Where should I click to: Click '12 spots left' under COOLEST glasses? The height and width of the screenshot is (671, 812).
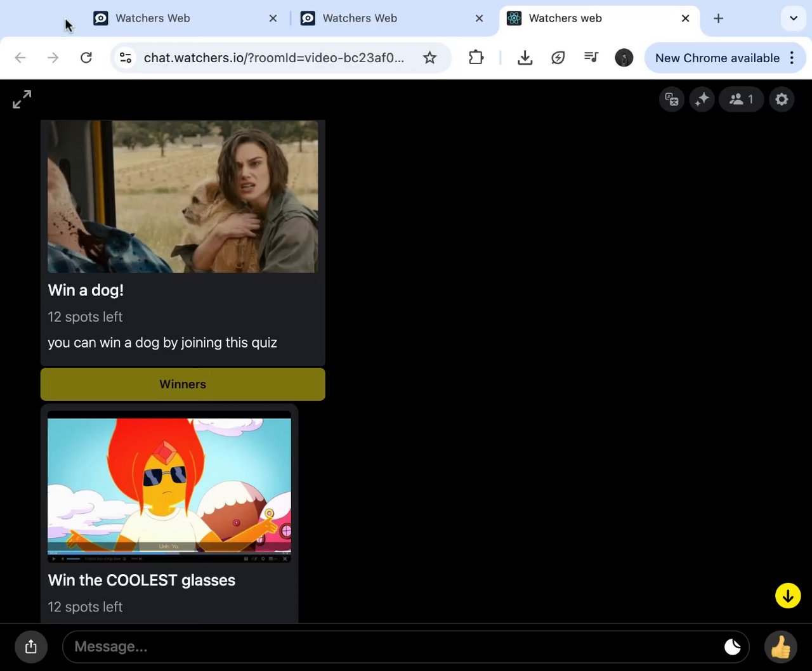(x=85, y=607)
